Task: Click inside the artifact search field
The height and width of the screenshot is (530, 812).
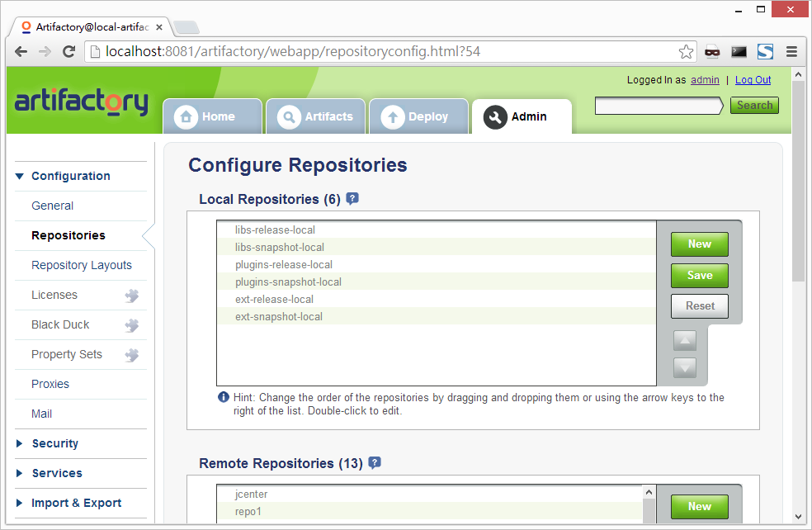Action: 658,106
